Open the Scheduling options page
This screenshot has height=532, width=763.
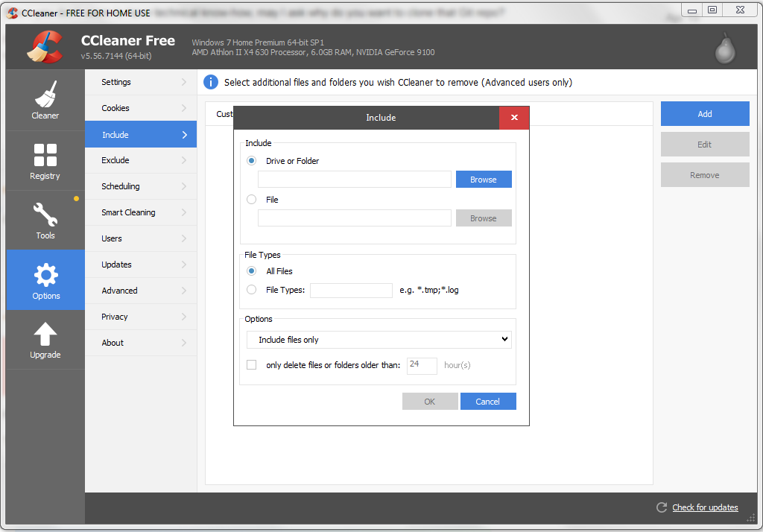pos(141,186)
